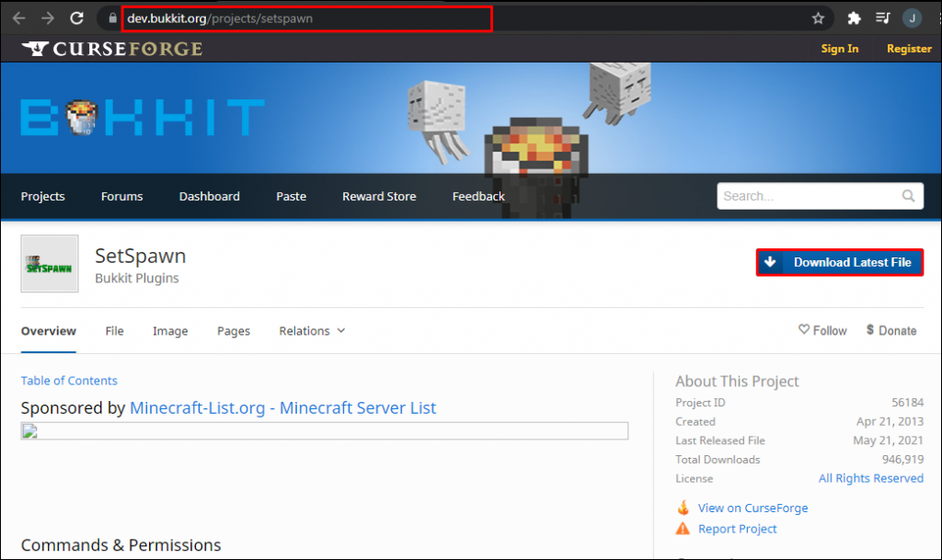Toggle Follow for the SetSpawn project
The width and height of the screenshot is (942, 560).
[x=822, y=330]
